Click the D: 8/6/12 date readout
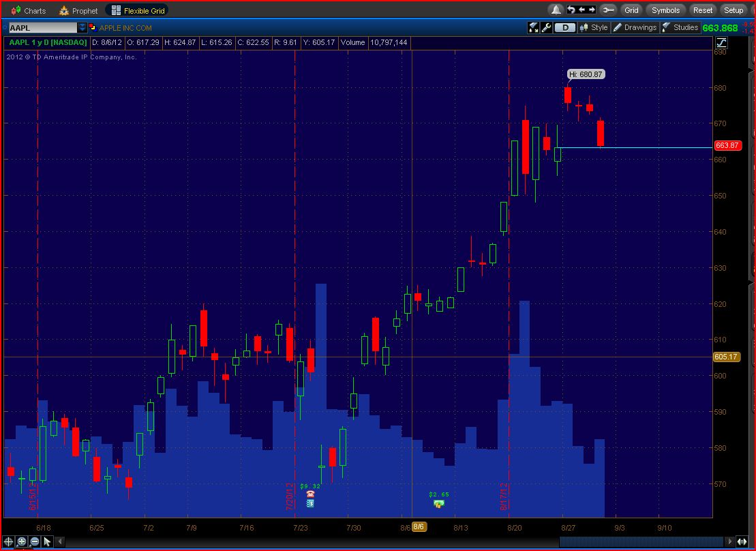 point(106,42)
